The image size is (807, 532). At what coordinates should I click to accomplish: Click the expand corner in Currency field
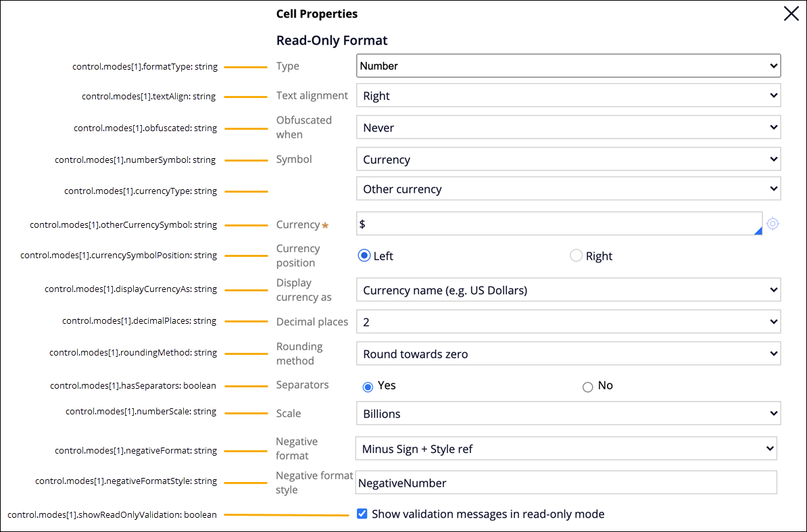758,231
